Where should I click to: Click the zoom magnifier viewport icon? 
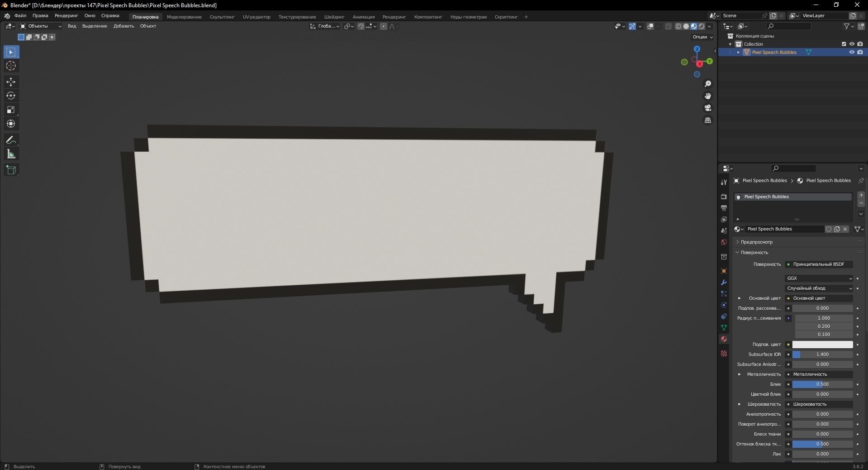point(708,84)
